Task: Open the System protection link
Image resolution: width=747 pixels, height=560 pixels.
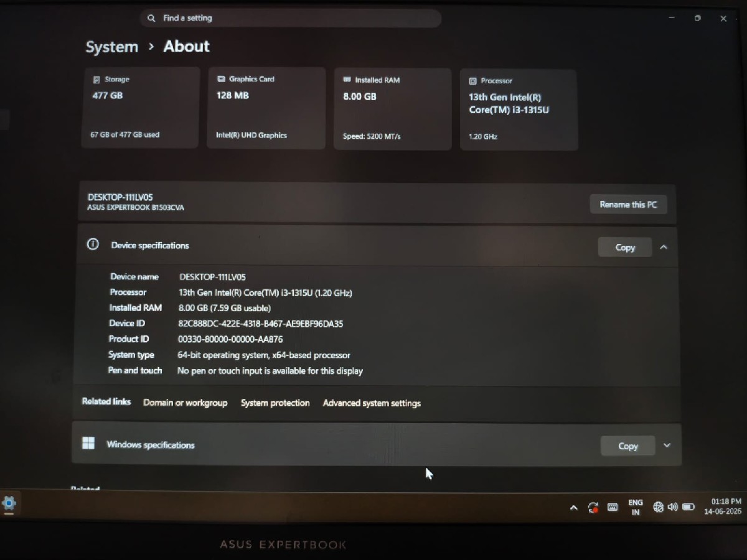Action: point(275,403)
